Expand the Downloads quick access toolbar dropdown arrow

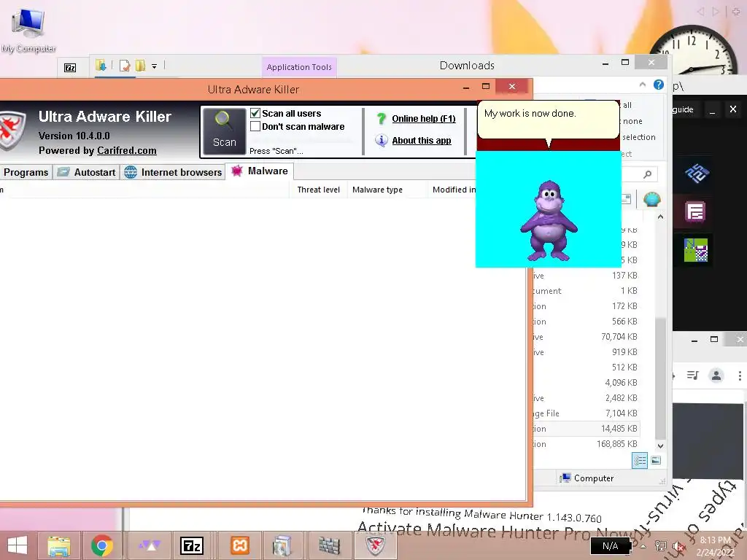pos(154,66)
